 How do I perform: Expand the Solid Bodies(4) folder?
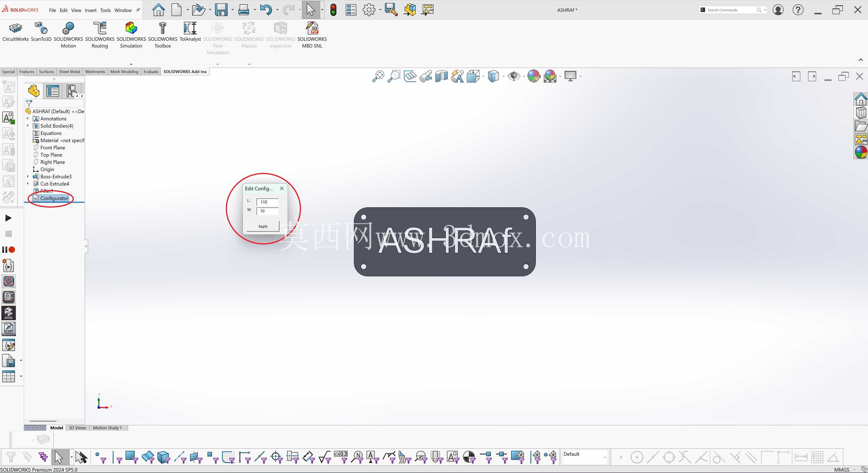[x=28, y=126]
